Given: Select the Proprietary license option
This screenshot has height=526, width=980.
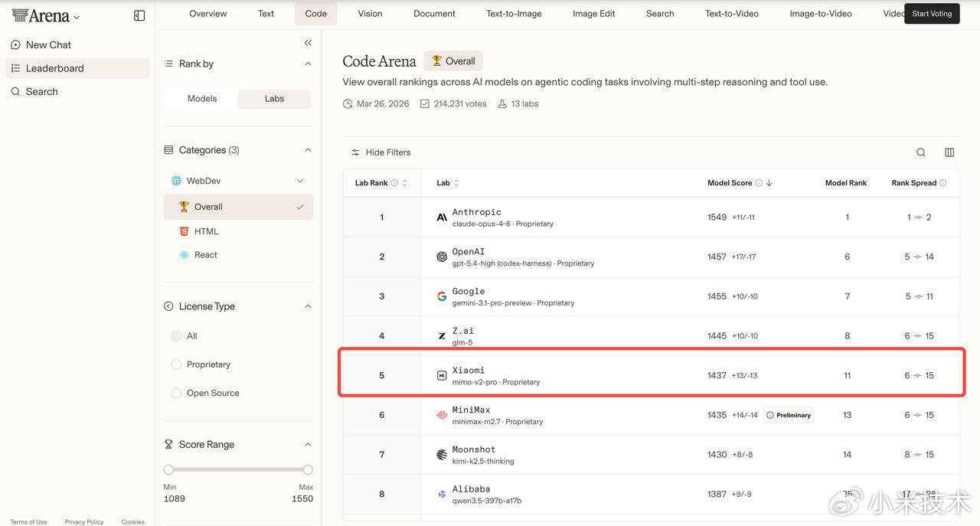Looking at the screenshot, I should [x=177, y=364].
